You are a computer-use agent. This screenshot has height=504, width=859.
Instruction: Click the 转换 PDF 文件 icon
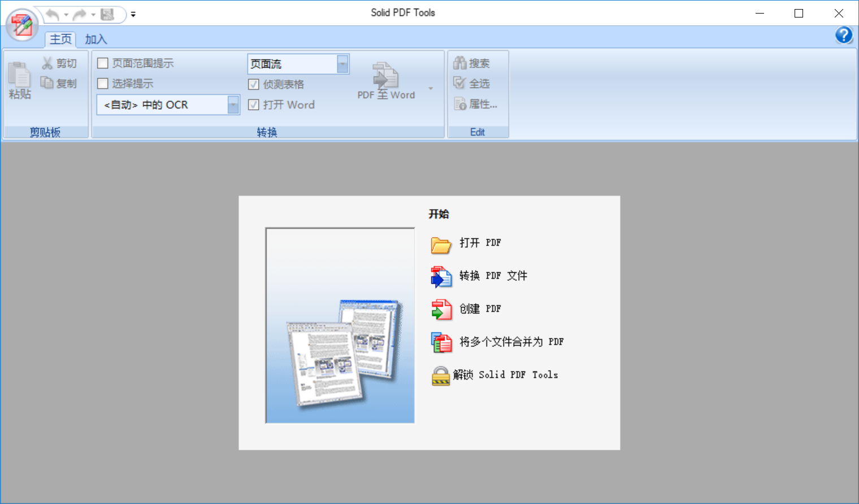point(441,277)
